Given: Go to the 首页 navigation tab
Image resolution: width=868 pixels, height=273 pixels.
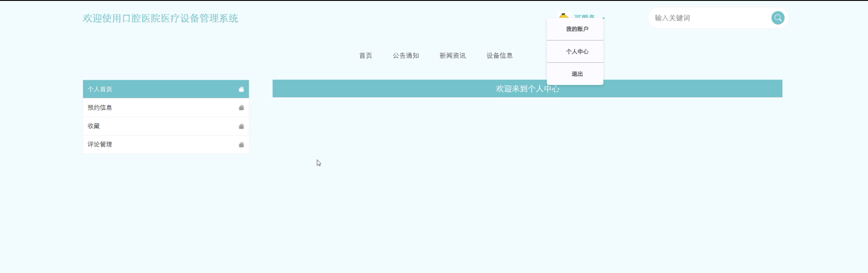Looking at the screenshot, I should [x=366, y=56].
